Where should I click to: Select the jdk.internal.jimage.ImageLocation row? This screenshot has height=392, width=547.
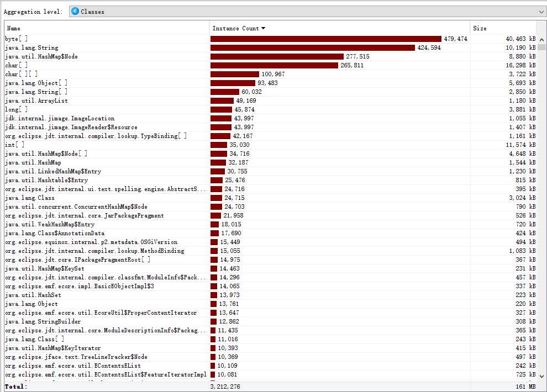coord(270,118)
